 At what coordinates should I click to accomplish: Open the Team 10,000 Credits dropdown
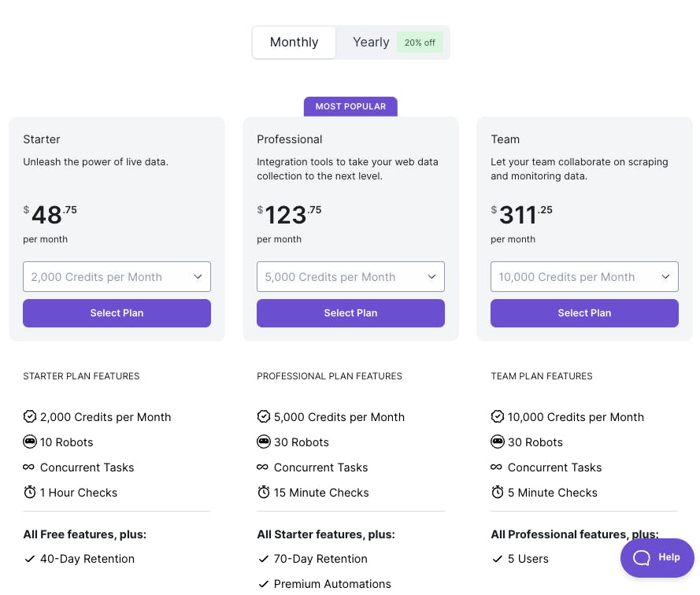pyautogui.click(x=584, y=277)
